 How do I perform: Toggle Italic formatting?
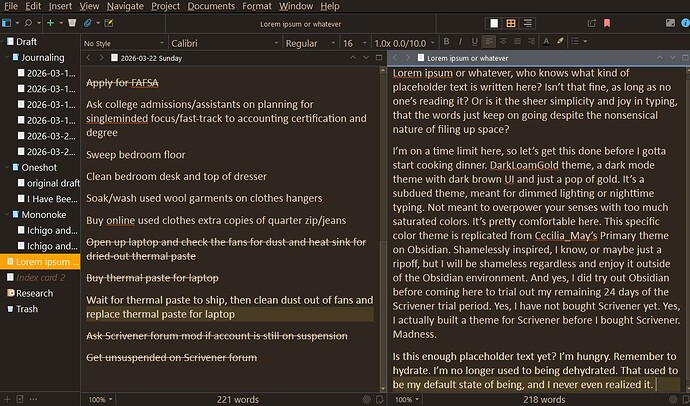(460, 42)
